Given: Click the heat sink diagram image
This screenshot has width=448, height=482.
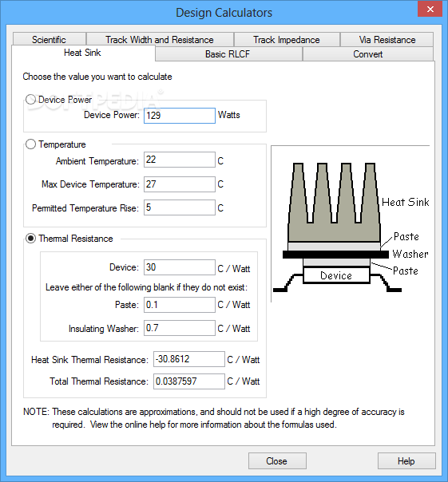Looking at the screenshot, I should click(350, 223).
